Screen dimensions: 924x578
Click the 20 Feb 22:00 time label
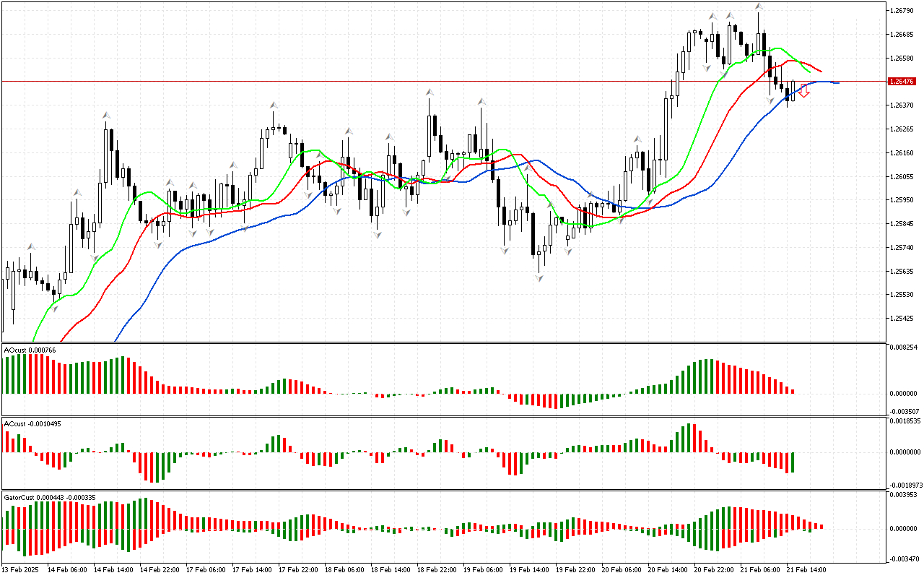[714, 570]
